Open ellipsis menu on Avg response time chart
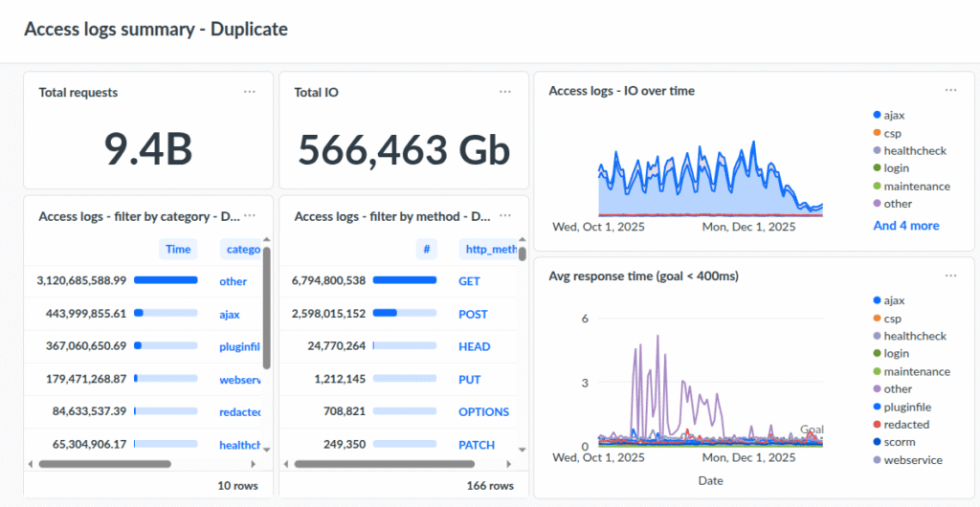 pos(950,276)
